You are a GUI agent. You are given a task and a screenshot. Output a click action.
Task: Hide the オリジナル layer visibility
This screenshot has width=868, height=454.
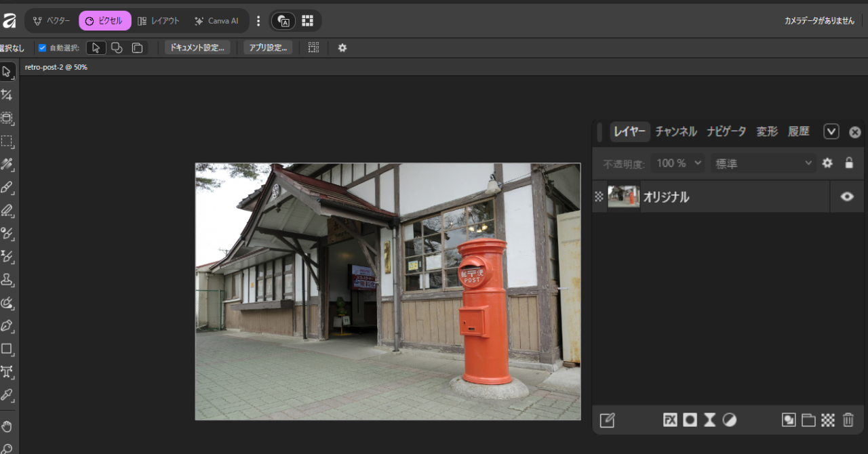847,197
